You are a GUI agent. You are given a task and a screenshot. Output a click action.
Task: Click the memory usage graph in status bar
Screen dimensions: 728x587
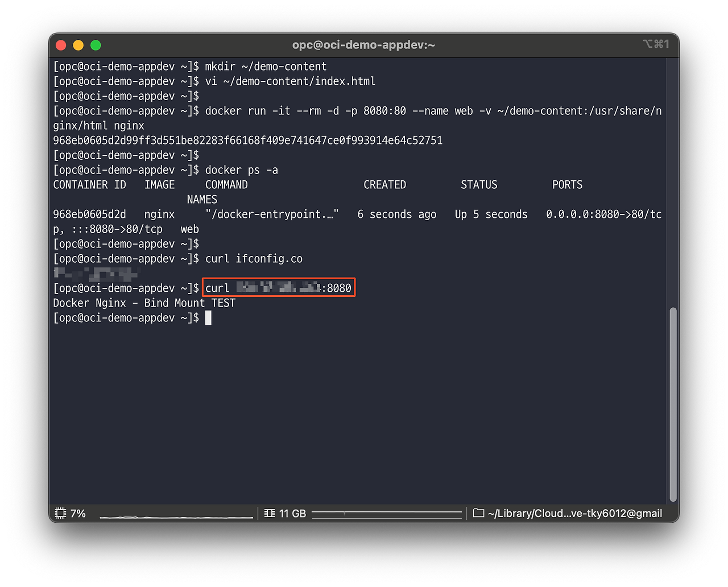point(386,514)
